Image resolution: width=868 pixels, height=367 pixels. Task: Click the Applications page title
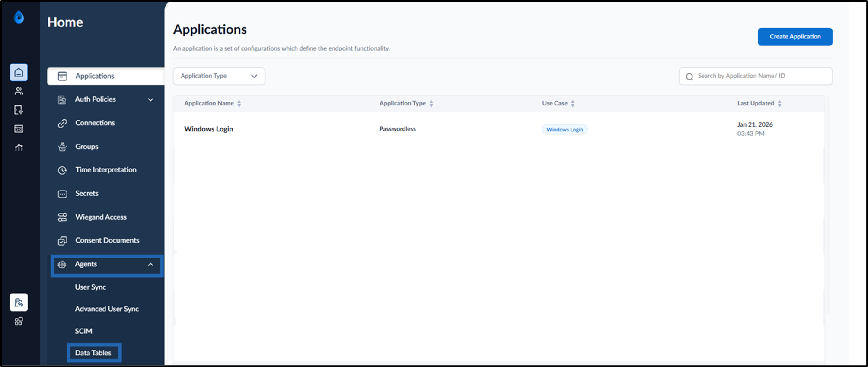point(210,29)
